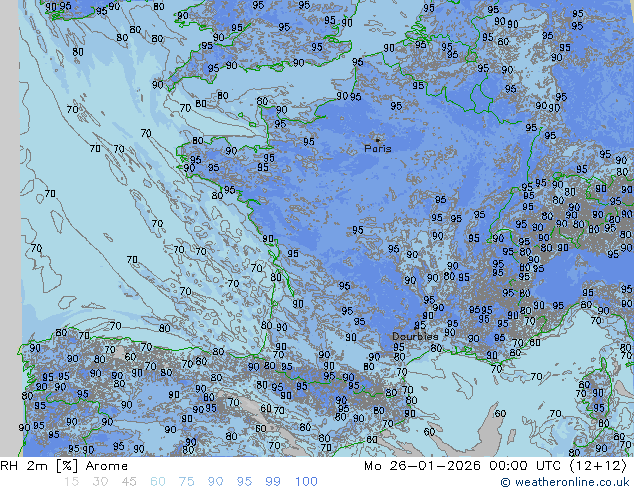634x490 pixels.
Task: Click the date 'Mo 26-01-2026 00:00 UTC (12+12)'
Action: [x=495, y=466]
